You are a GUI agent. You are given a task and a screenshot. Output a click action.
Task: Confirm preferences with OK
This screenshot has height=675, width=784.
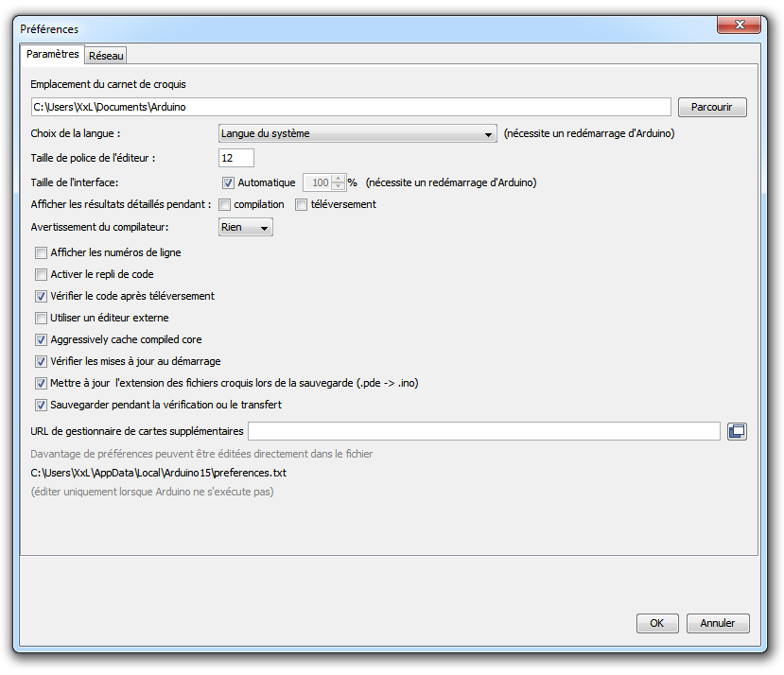point(657,623)
